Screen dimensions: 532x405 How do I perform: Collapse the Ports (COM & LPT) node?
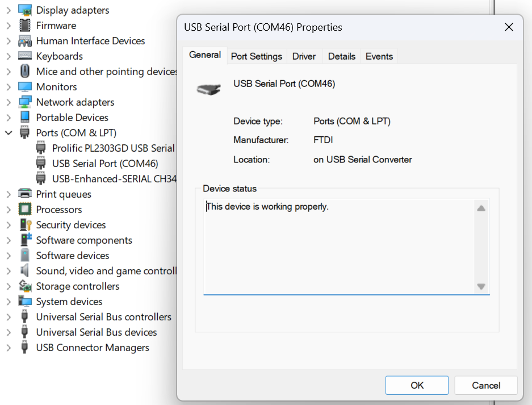9,133
